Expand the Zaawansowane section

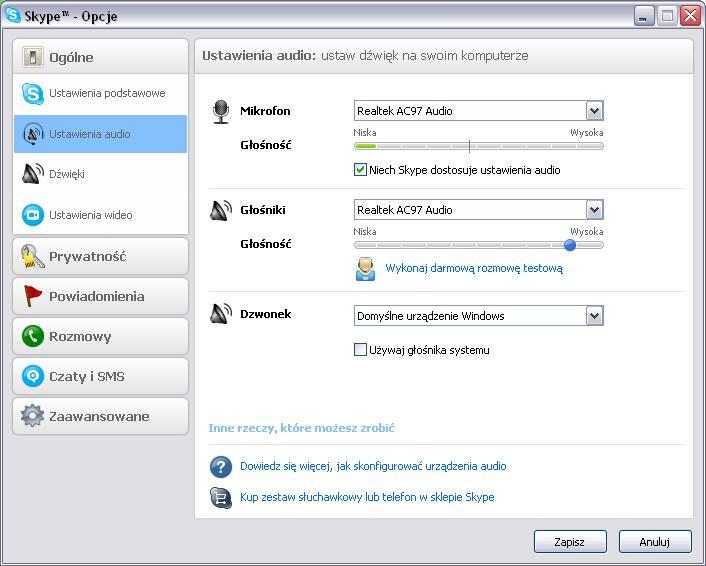coord(100,416)
